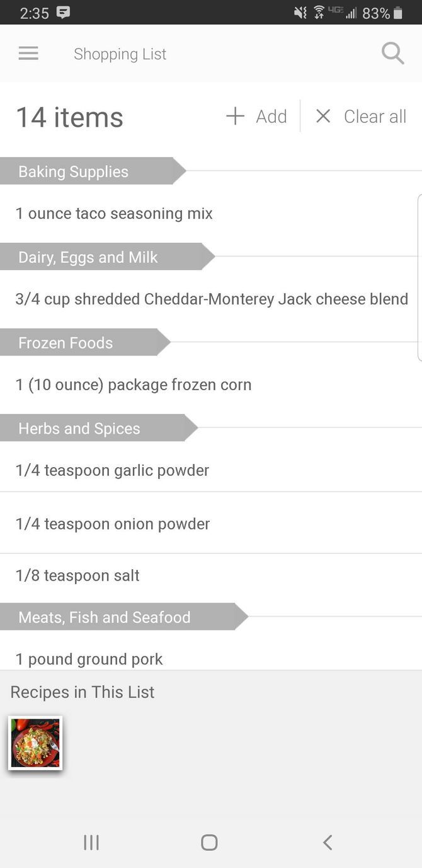Tap the Back arrow in the navigation bar
Viewport: 422px width, 868px height.
pos(327,842)
